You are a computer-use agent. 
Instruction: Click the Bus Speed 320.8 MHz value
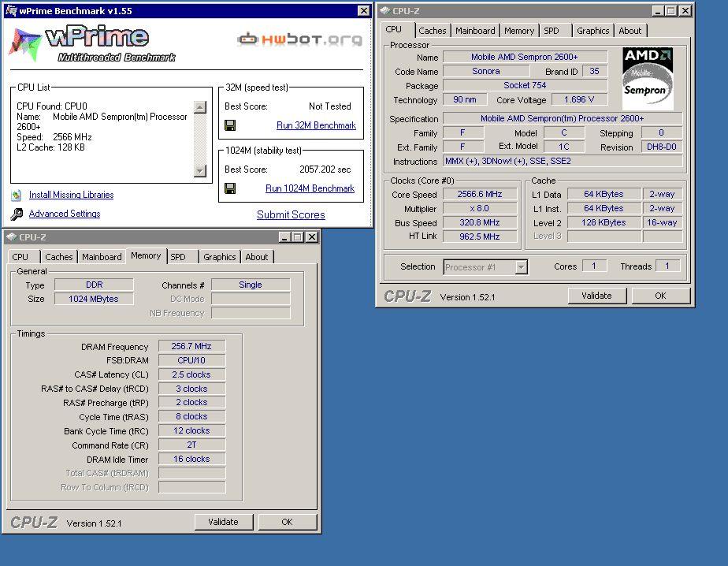(480, 222)
